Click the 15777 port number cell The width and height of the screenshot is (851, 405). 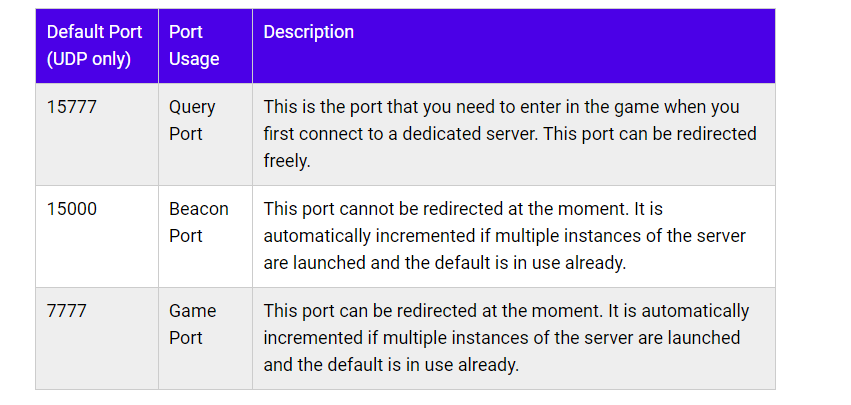pyautogui.click(x=72, y=107)
